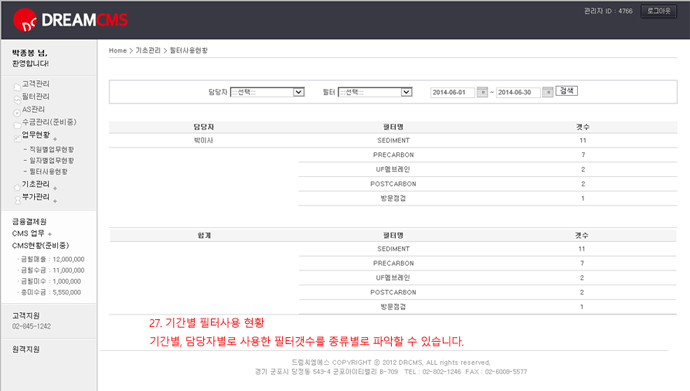Click the end date field 2014-06-30
Viewport: 690px width, 391px height.
point(518,92)
